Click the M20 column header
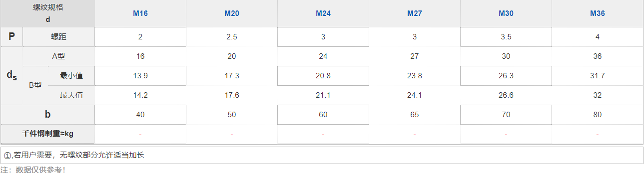The height and width of the screenshot is (181, 644). coord(231,13)
